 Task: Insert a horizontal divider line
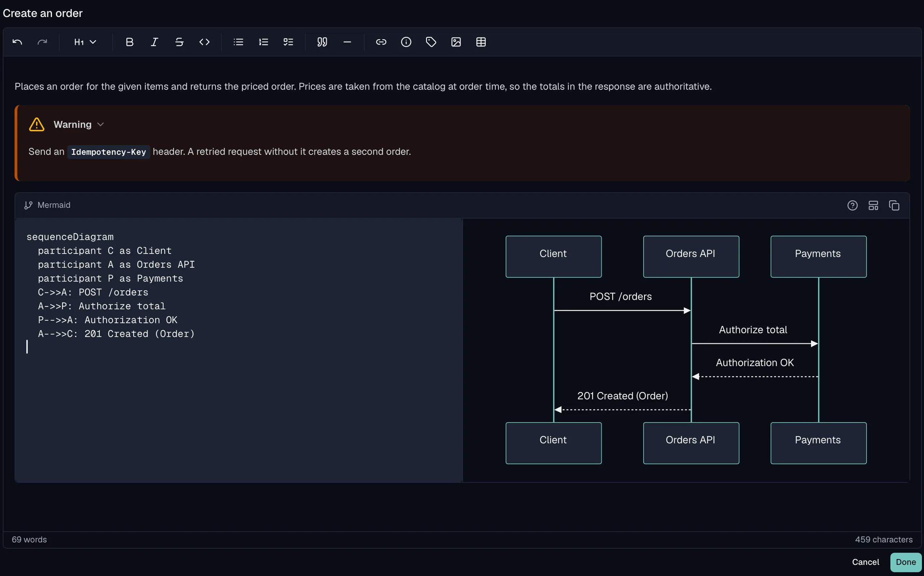[347, 42]
